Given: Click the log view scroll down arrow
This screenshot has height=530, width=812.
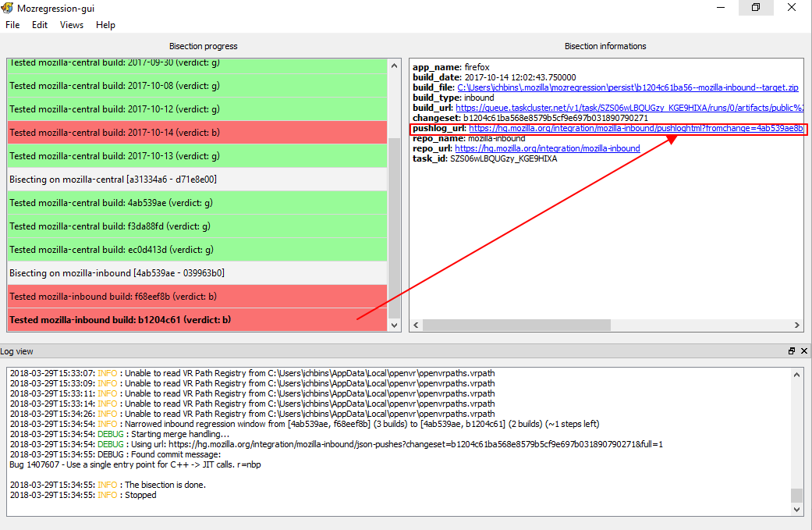Looking at the screenshot, I should (x=796, y=509).
